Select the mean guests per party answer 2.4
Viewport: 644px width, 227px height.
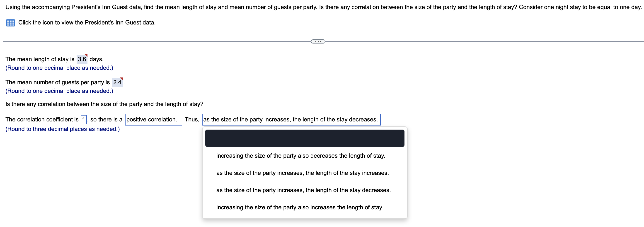[117, 82]
